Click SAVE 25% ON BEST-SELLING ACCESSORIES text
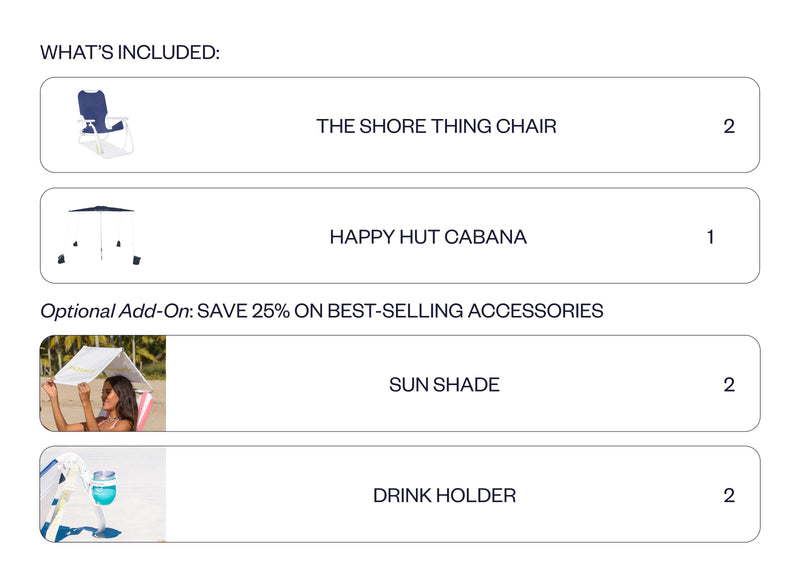 [400, 311]
